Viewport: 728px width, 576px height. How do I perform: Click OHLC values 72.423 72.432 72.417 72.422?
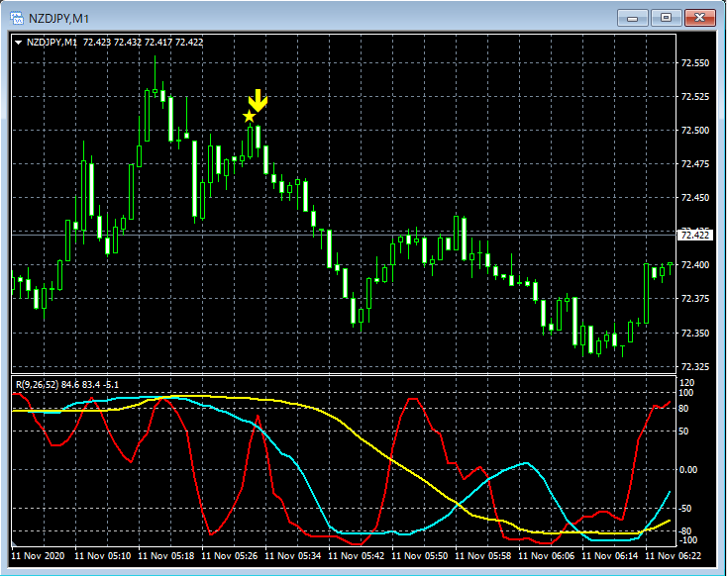(143, 43)
